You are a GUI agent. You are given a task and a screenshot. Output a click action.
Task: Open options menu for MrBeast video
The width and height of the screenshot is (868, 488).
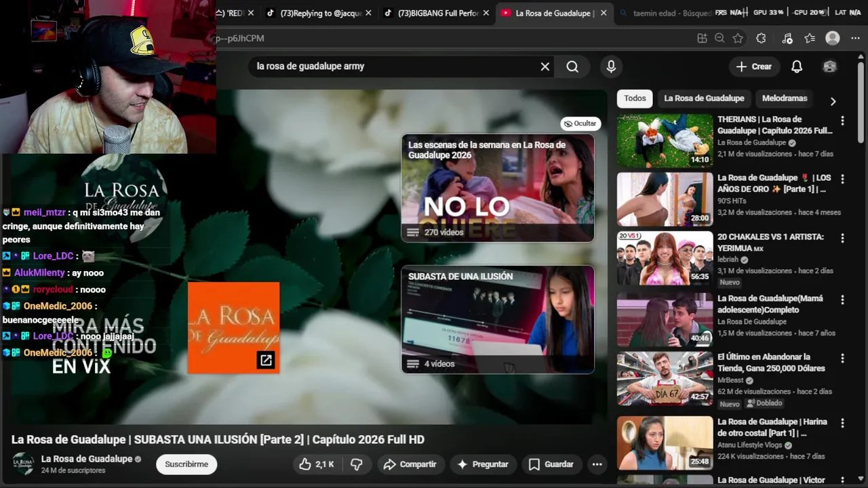pyautogui.click(x=842, y=358)
